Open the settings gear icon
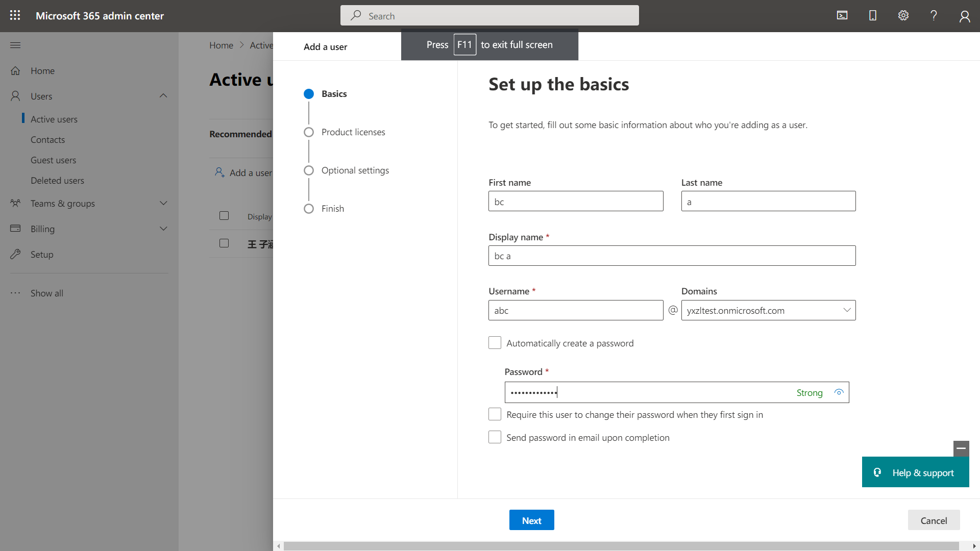 903,15
